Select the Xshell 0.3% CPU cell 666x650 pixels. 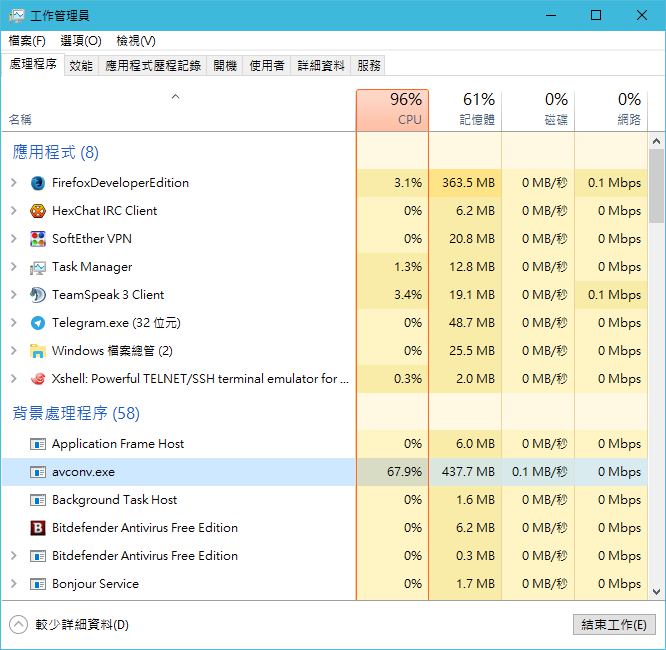[x=392, y=379]
